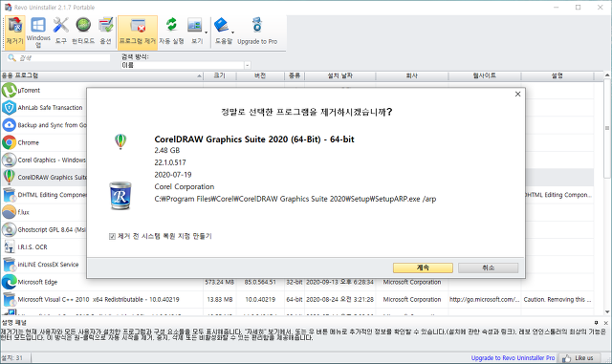Sort by 웹사이트 column header
The image size is (612, 364).
485,75
